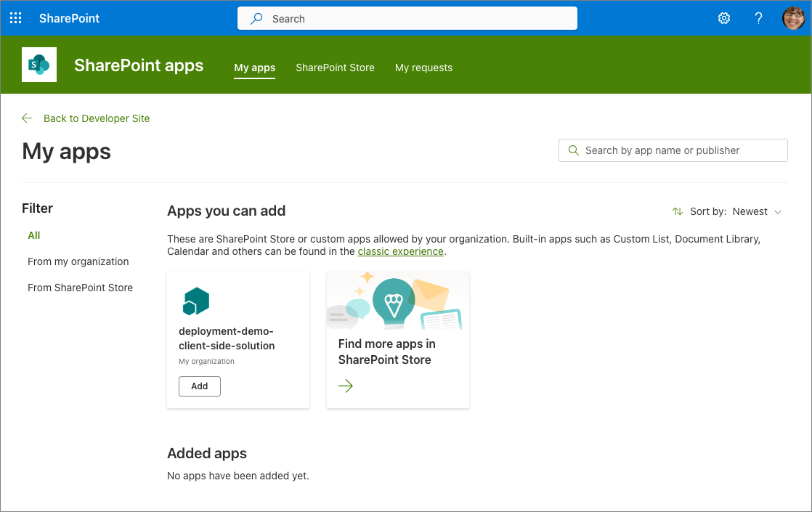Viewport: 812px width, 512px height.
Task: Click the magnifier icon in app search box
Action: (x=573, y=150)
